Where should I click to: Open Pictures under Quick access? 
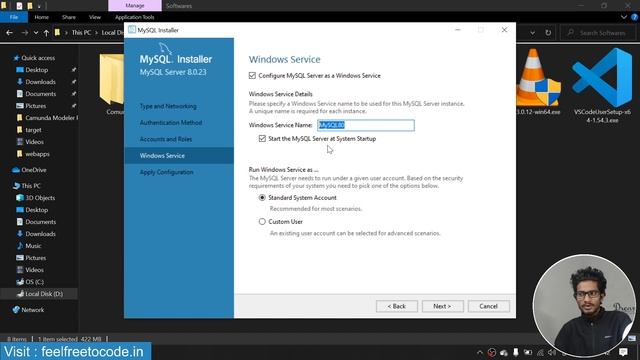(x=36, y=106)
